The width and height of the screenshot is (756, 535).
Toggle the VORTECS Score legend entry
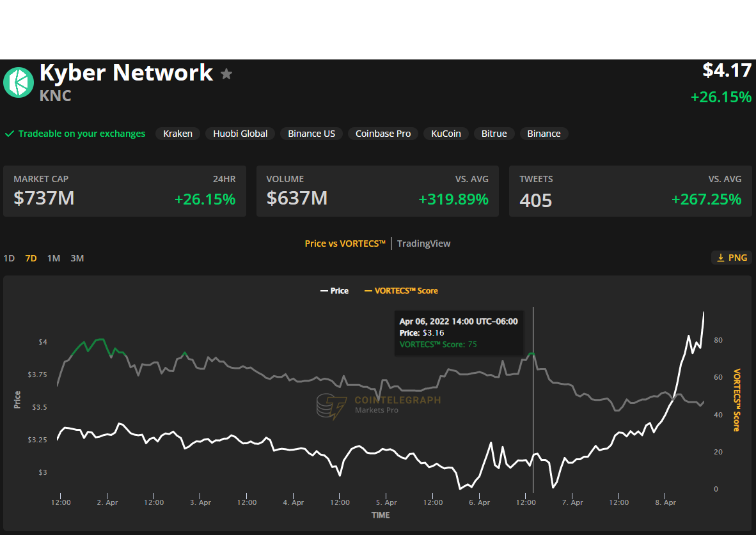[401, 291]
